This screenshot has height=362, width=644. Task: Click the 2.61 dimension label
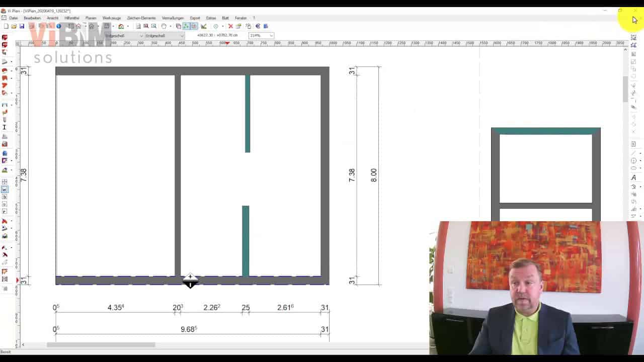tap(285, 307)
